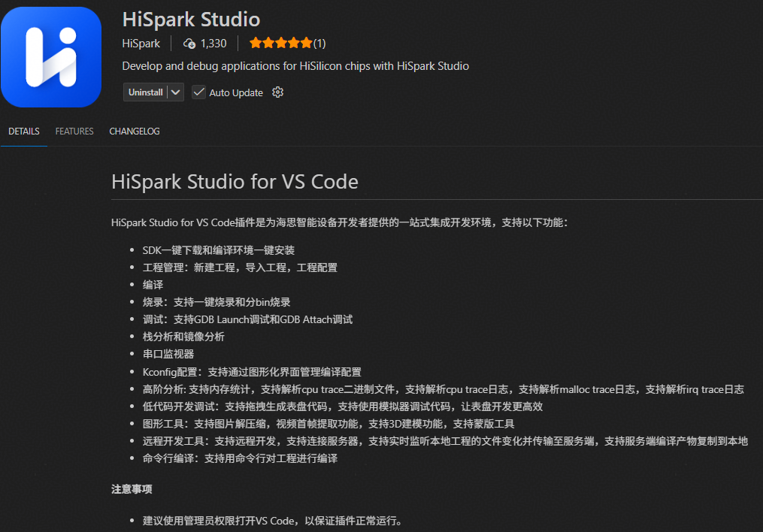The image size is (763, 532).
Task: Open the HiSpark publisher link
Action: click(141, 43)
